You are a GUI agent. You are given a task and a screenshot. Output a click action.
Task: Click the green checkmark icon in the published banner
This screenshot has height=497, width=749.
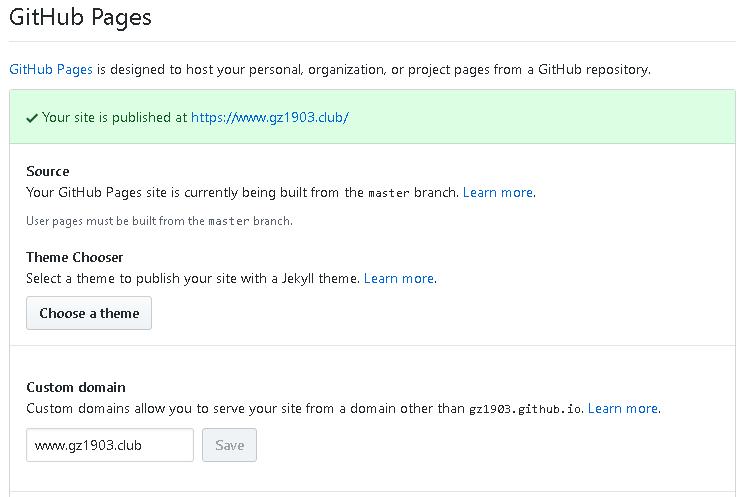(33, 118)
